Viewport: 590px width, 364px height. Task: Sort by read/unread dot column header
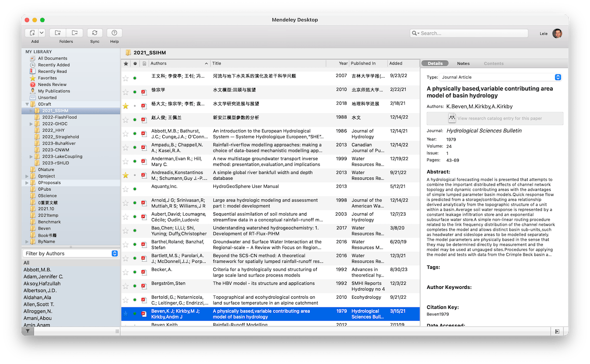[x=135, y=63]
